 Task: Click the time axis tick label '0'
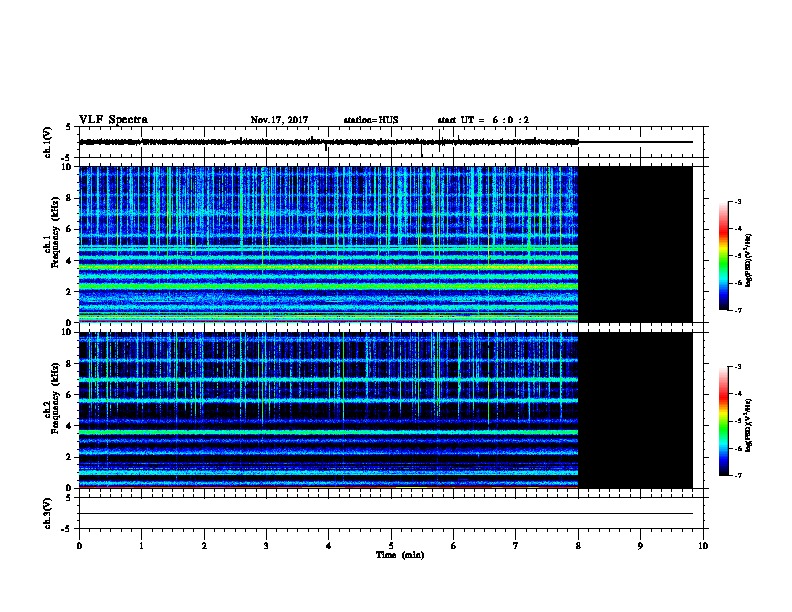point(79,545)
